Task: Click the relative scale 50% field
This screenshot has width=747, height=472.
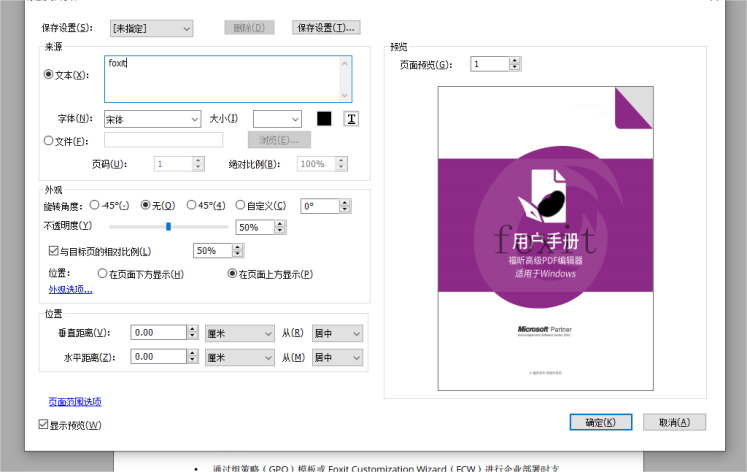Action: (212, 251)
